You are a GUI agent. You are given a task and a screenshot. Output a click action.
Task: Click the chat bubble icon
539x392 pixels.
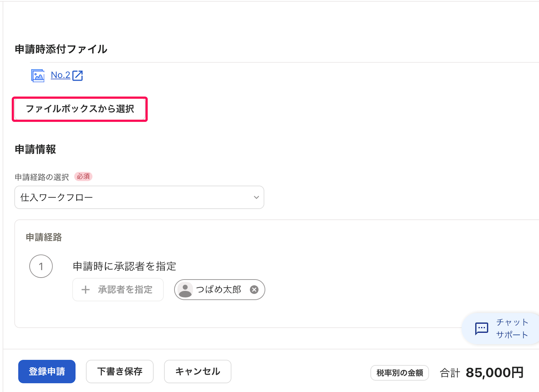pyautogui.click(x=481, y=328)
